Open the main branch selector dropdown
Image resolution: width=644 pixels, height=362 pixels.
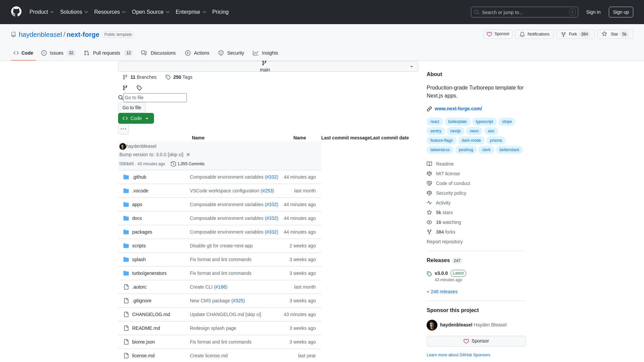(268, 66)
